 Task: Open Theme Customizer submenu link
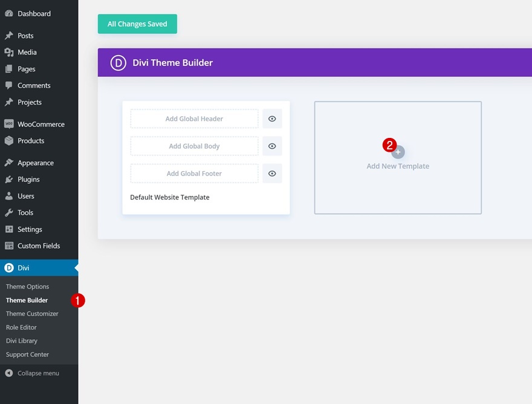[x=32, y=314]
